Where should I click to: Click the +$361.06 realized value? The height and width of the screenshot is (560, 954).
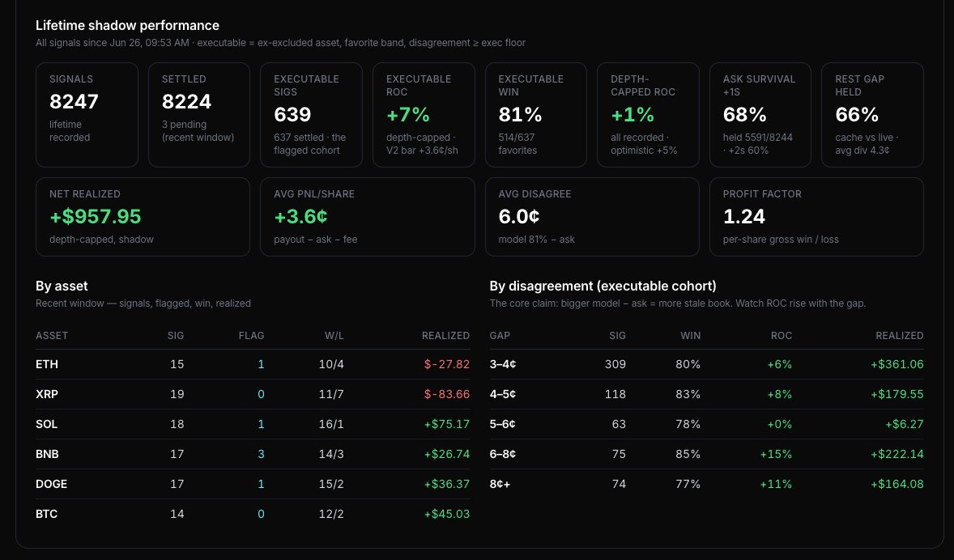[897, 364]
